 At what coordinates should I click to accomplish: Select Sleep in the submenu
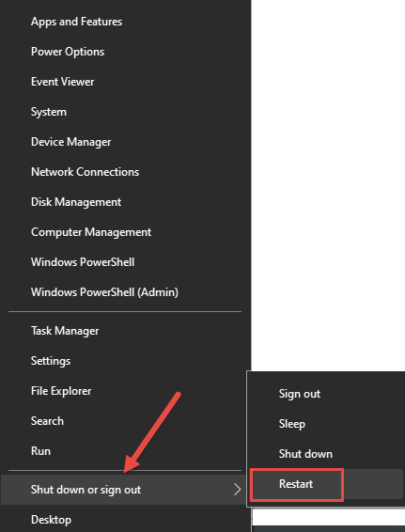tap(326, 424)
